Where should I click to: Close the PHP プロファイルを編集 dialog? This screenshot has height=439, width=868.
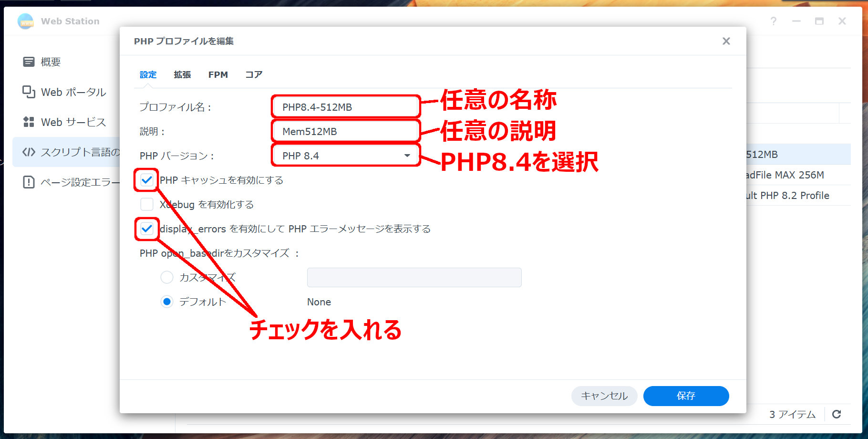(726, 41)
